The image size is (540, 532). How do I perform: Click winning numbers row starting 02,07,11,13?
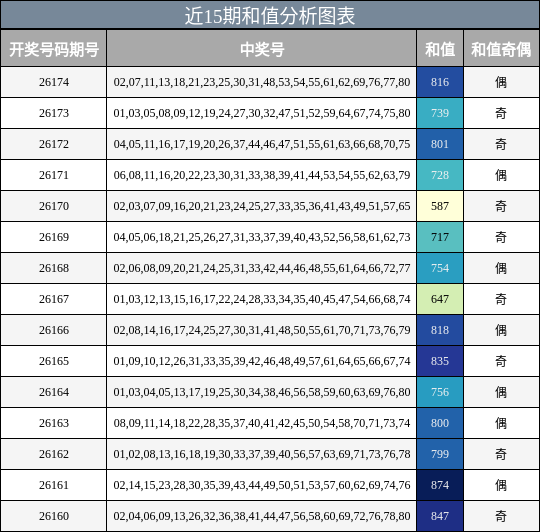pyautogui.click(x=262, y=82)
